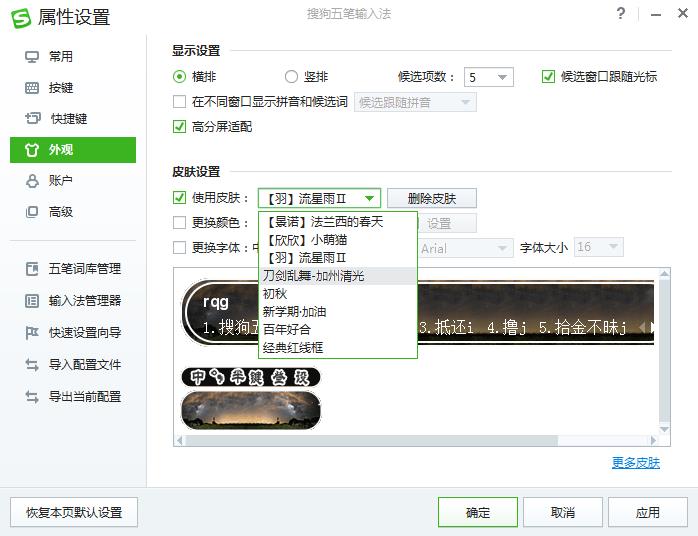Click the skin preview horizontal scrollbar
Image resolution: width=698 pixels, height=536 pixels.
pos(372,440)
